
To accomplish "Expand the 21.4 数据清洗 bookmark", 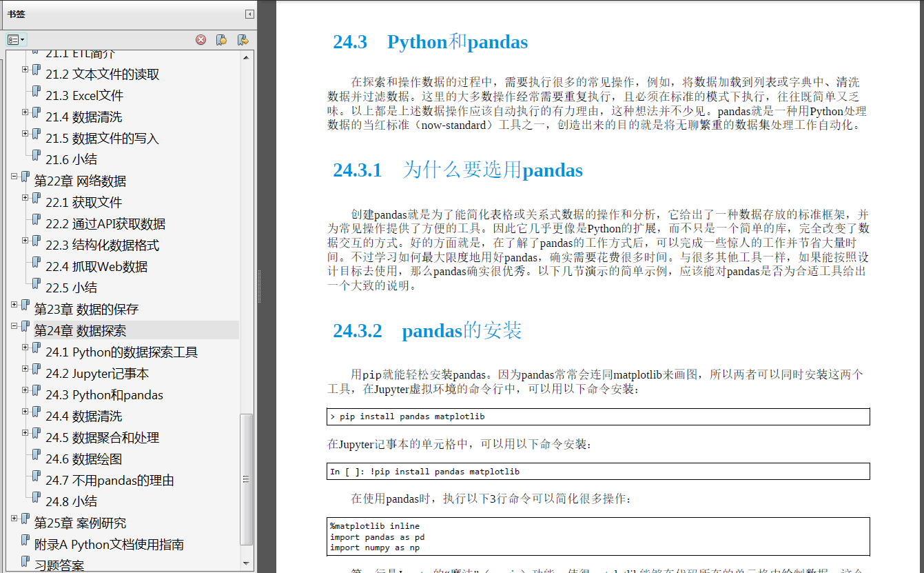I will 25,112.
